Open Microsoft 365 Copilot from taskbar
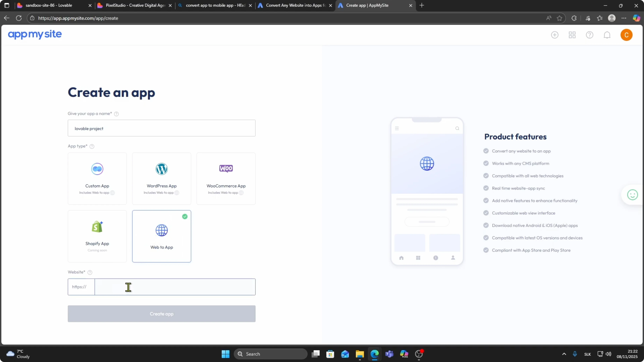Image resolution: width=644 pixels, height=362 pixels. pos(404,354)
